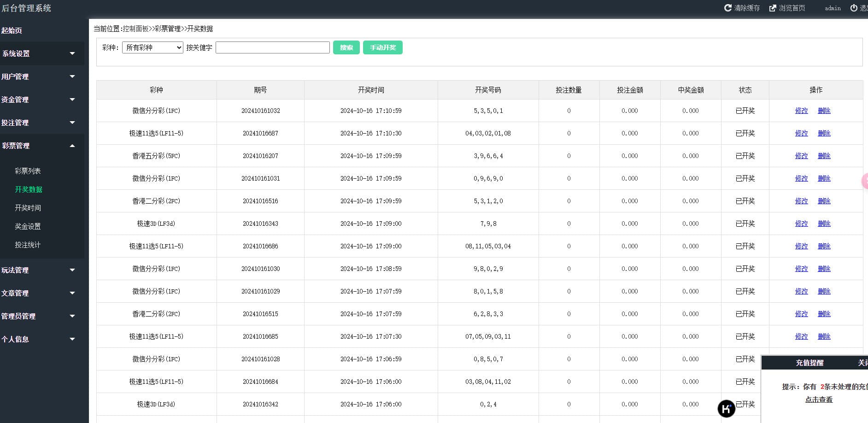Click the power logout icon
The image size is (868, 423).
854,8
